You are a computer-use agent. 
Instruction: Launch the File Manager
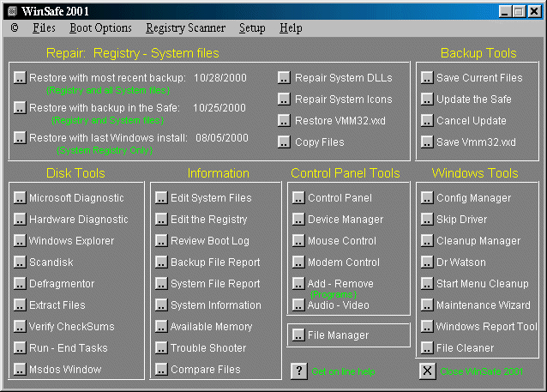[x=298, y=335]
